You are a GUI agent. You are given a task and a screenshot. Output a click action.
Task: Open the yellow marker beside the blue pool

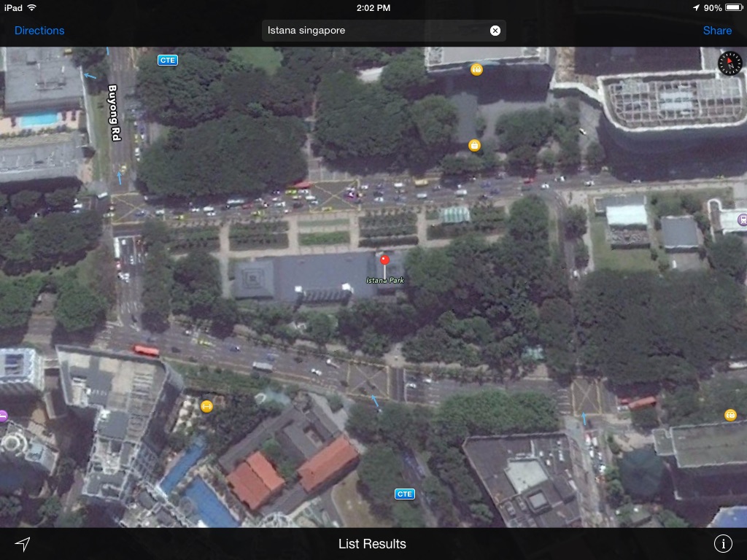[206, 406]
